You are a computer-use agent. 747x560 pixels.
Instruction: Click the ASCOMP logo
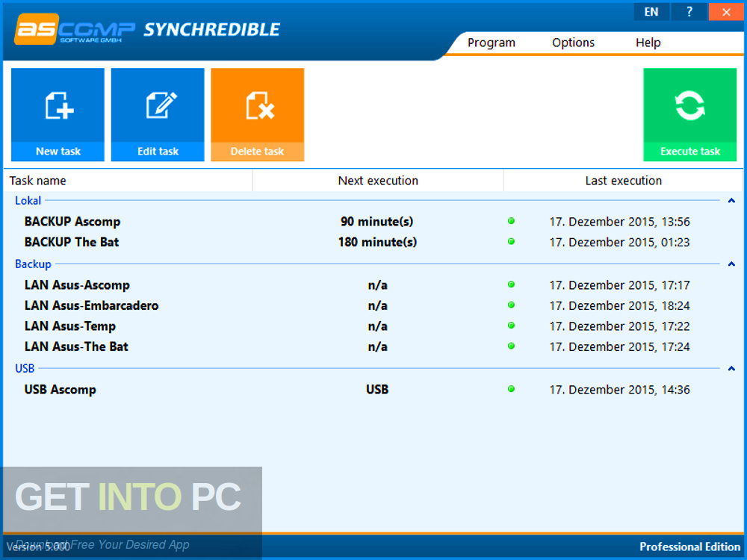75,30
